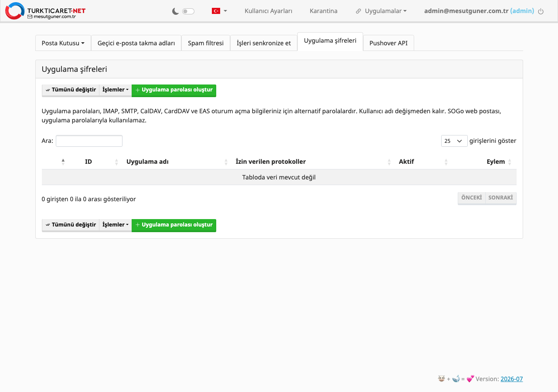Image resolution: width=558 pixels, height=392 pixels.
Task: Sort by Aktif column
Action: click(423, 162)
